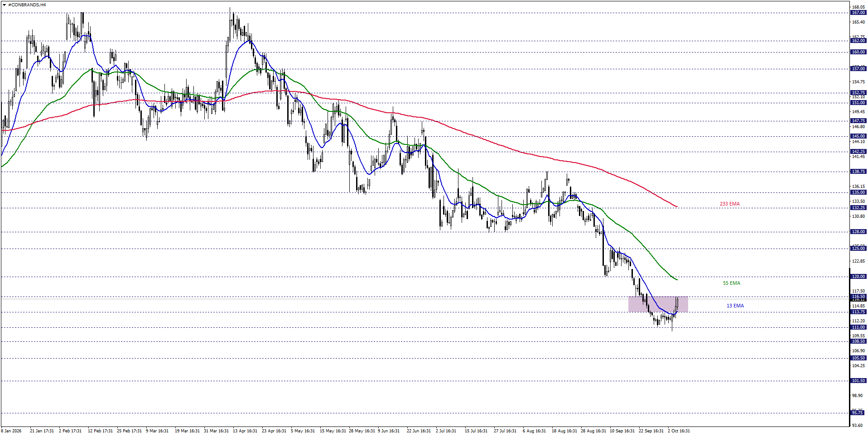Click the 9 Mar 16:31 time axis label

[x=157, y=431]
